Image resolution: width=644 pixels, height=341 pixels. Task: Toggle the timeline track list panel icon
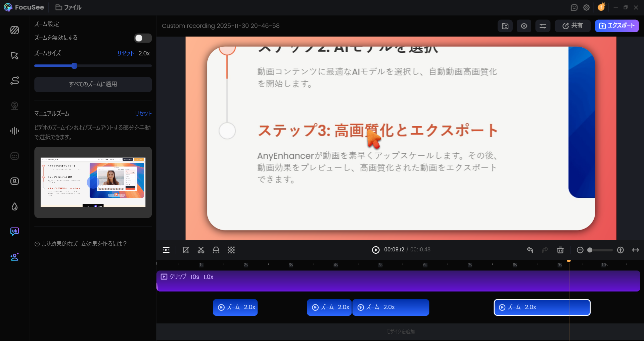tap(166, 250)
